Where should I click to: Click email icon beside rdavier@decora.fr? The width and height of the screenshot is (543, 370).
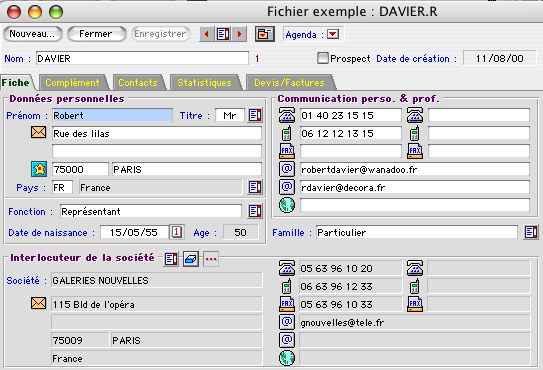coord(287,187)
